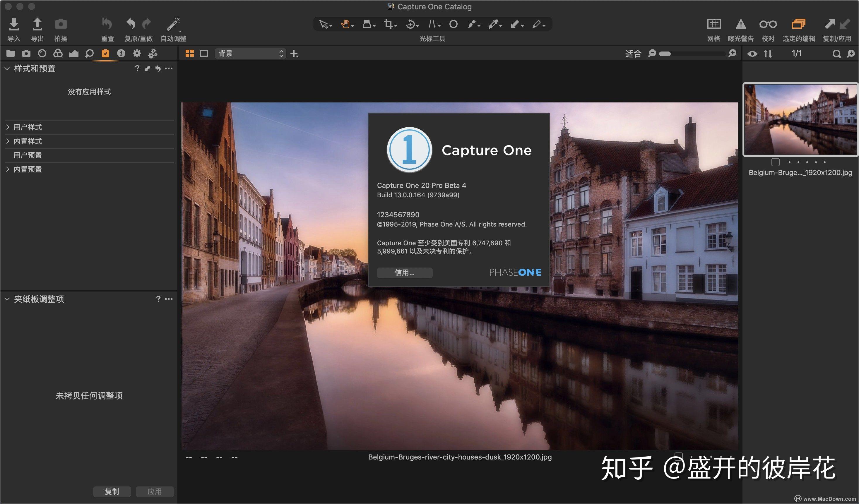Open the Output single-gear tool tab
This screenshot has height=504, width=859.
click(137, 54)
